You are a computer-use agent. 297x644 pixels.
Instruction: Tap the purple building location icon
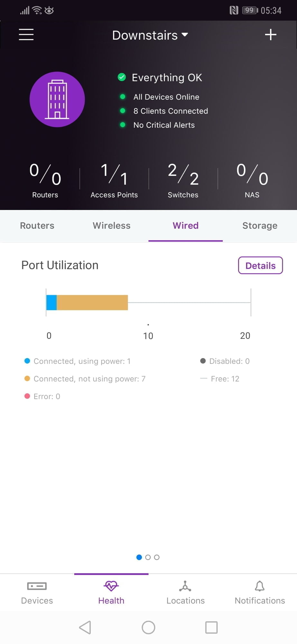point(57,99)
